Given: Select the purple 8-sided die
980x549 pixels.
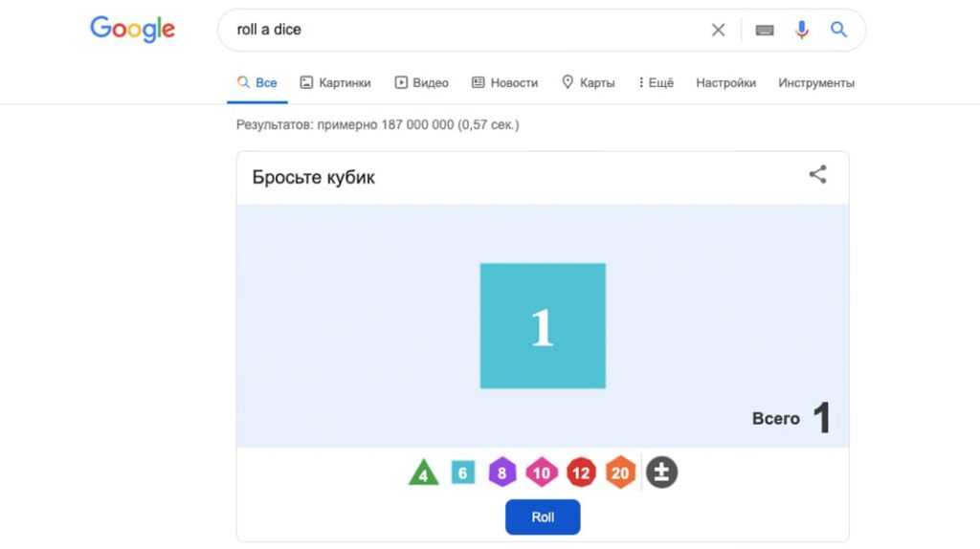Looking at the screenshot, I should pos(501,472).
